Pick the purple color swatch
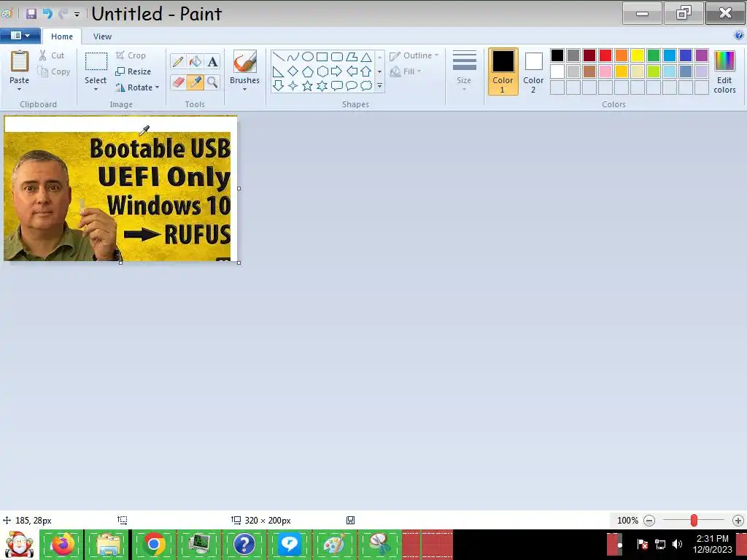Screen dimensions: 747x560 point(702,55)
